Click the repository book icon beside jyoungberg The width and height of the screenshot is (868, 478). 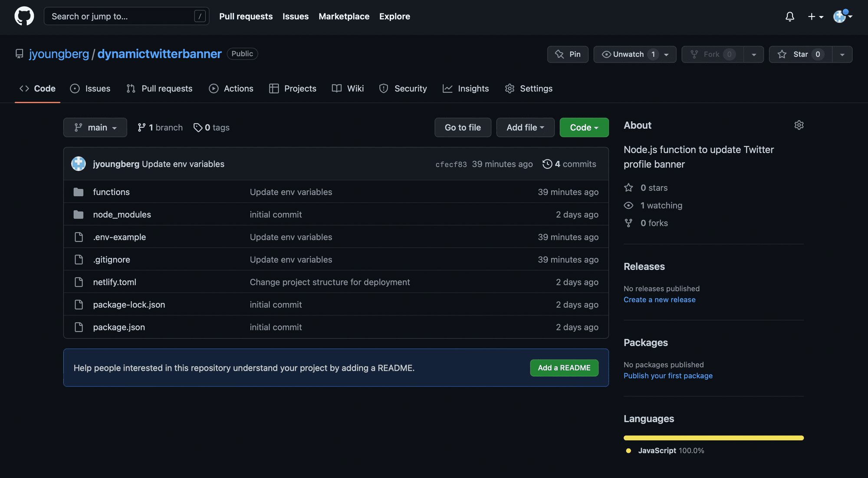coord(20,54)
